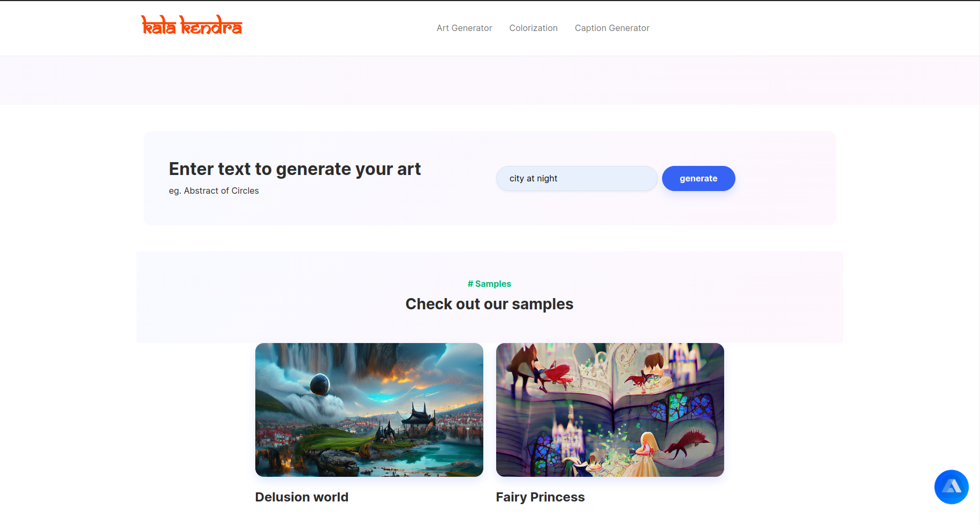Click the blue generate button
The width and height of the screenshot is (980, 525).
coord(698,178)
